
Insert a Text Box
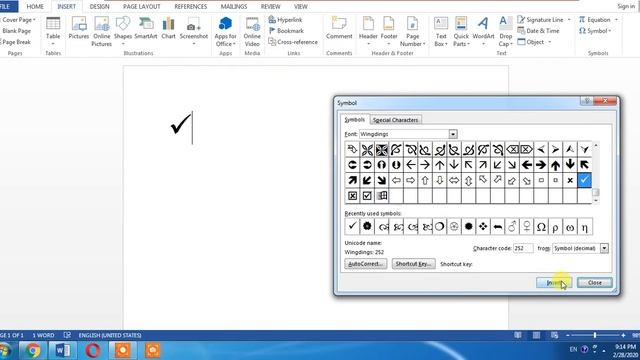[441, 31]
